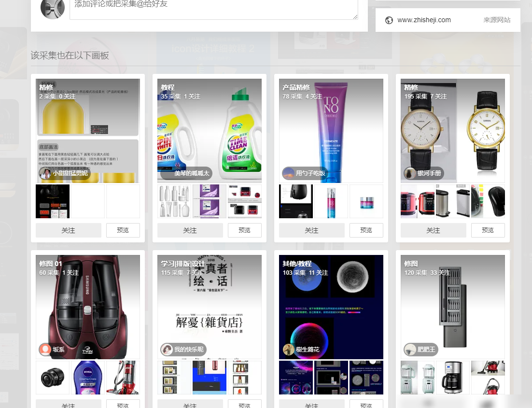Image resolution: width=532 pixels, height=408 pixels.
Task: Open the 解憂雜貨店 typography cover image
Action: tap(210, 307)
